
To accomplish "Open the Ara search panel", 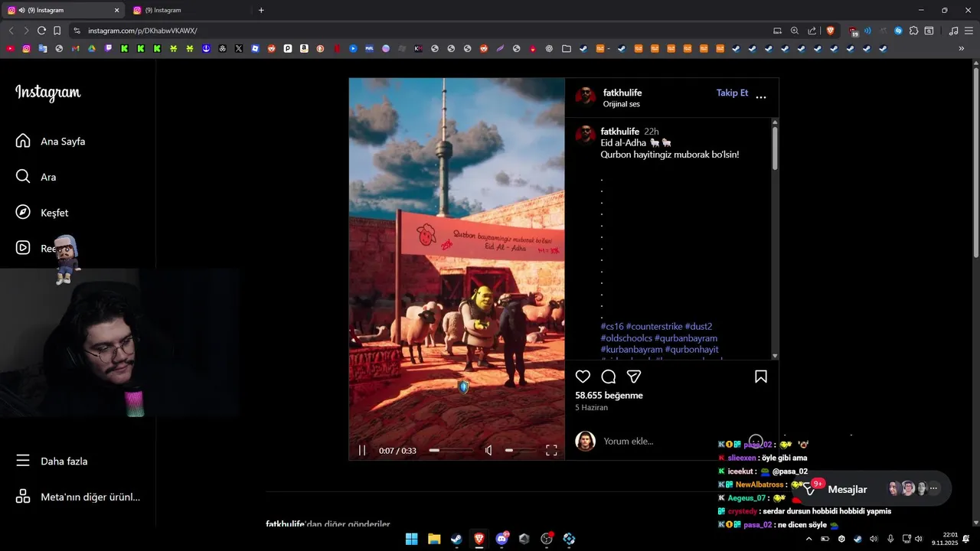I will pos(36,177).
